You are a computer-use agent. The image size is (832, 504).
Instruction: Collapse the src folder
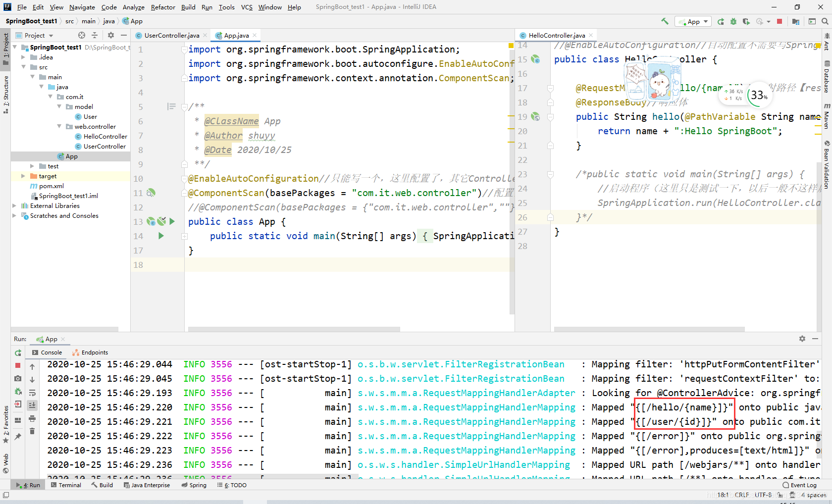click(23, 67)
